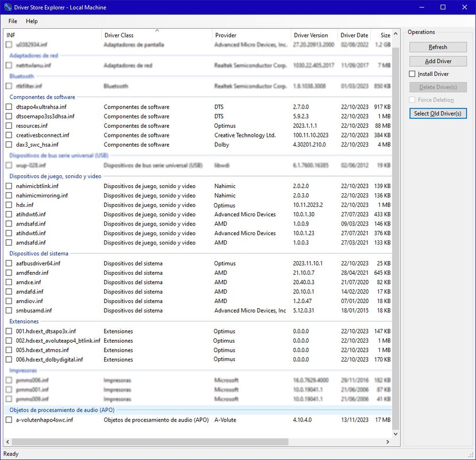Check the 006.hdxext_dolbydigital.inf checkbox

pyautogui.click(x=9, y=359)
